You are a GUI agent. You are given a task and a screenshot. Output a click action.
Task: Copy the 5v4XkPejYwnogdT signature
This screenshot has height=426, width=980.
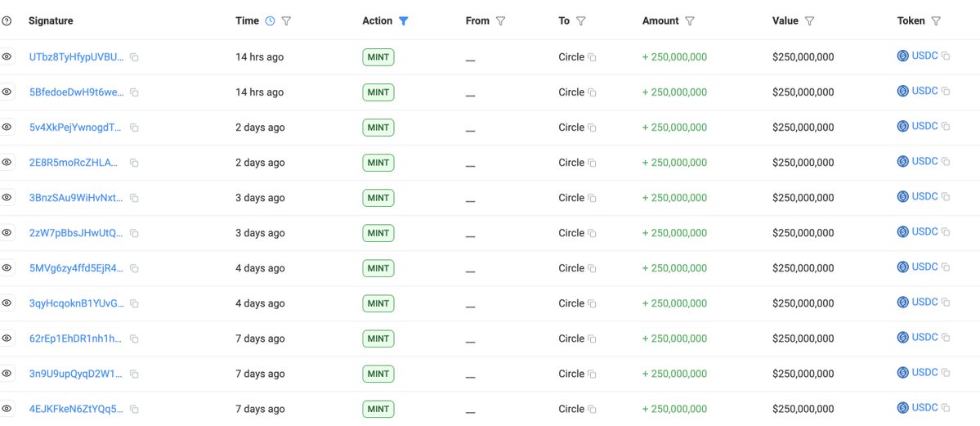coord(134,128)
